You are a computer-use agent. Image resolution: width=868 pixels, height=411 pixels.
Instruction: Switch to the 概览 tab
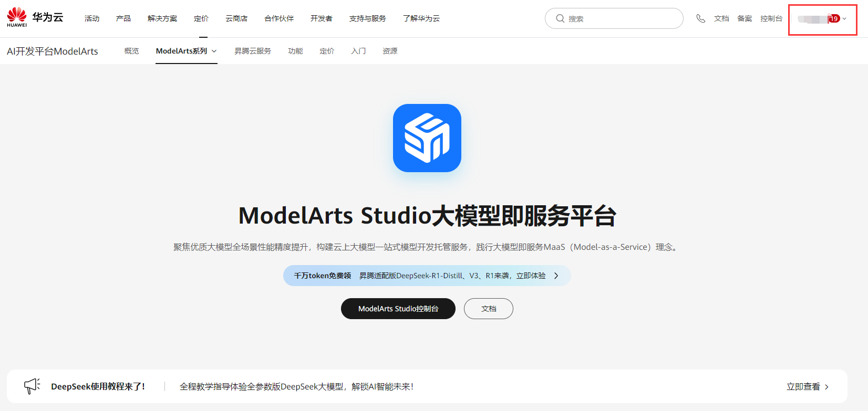point(132,51)
